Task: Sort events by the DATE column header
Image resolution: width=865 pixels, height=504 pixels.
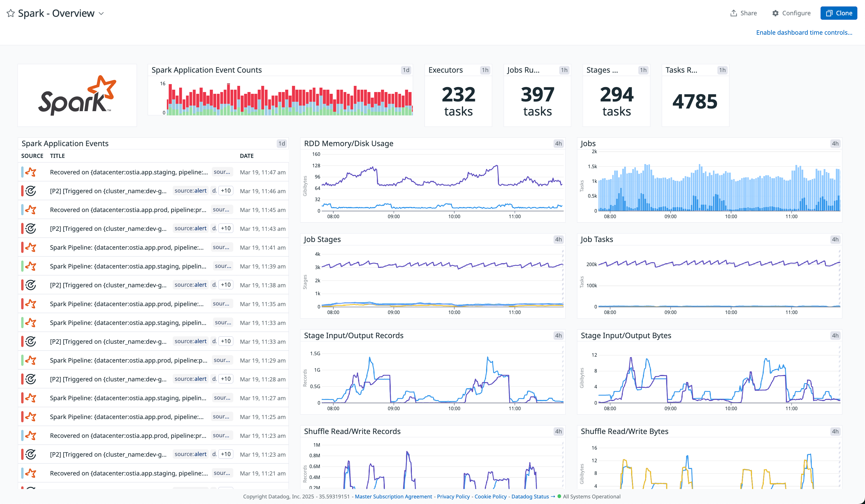Action: tap(247, 156)
